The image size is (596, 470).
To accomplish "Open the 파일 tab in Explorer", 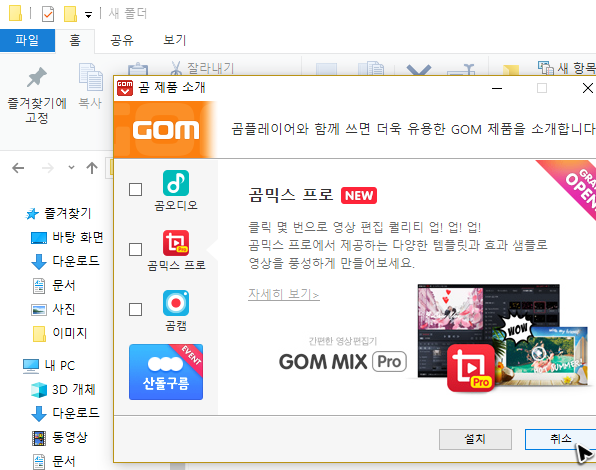I will click(x=27, y=40).
